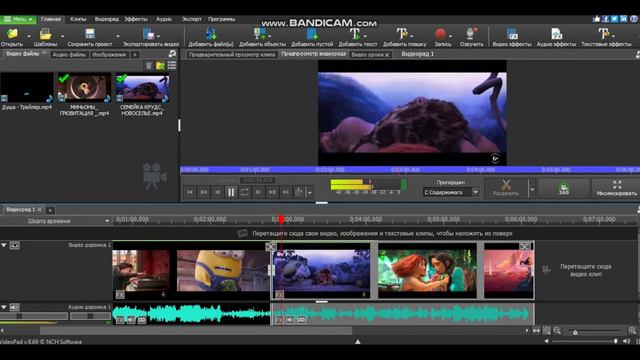The image size is (640, 360).
Task: Click the Twitter share icon
Action: pyautogui.click(x=615, y=19)
